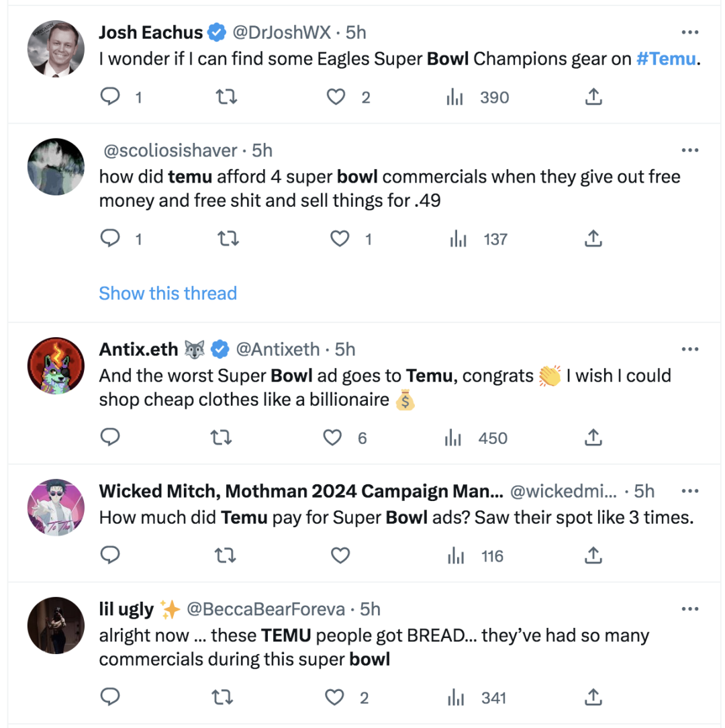Open the three-dot menu on @scoliosishaver's tweet
The height and width of the screenshot is (728, 725).
tap(690, 150)
